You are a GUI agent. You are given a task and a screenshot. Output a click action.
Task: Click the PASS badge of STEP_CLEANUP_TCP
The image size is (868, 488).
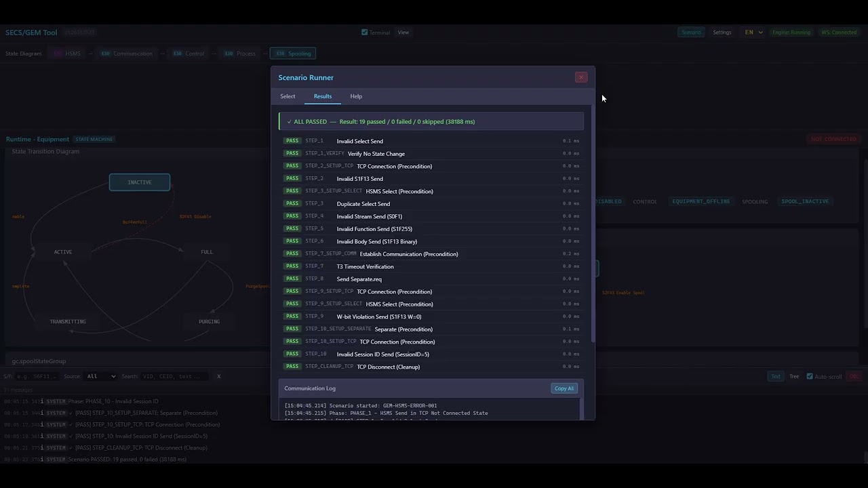click(x=292, y=367)
